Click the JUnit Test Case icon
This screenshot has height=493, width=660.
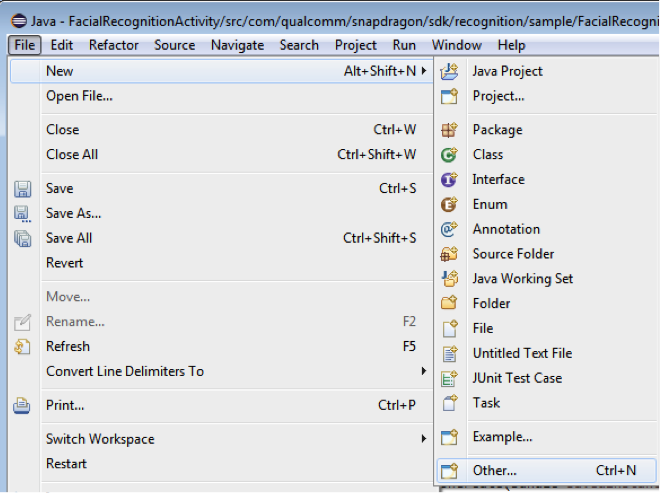[449, 378]
